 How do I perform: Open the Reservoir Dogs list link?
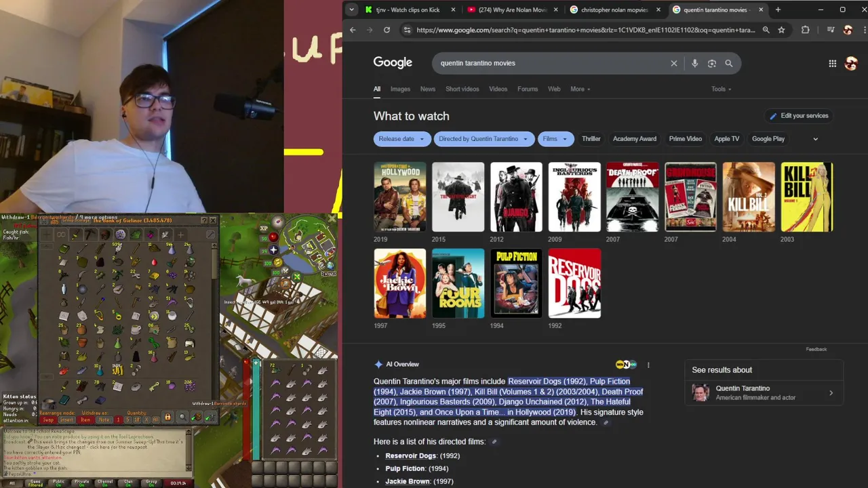point(410,455)
